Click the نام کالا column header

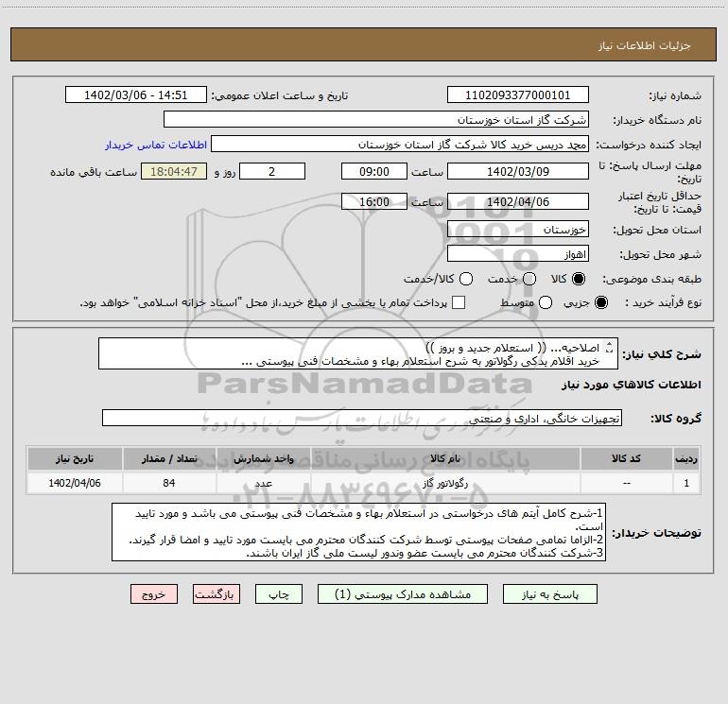[445, 458]
